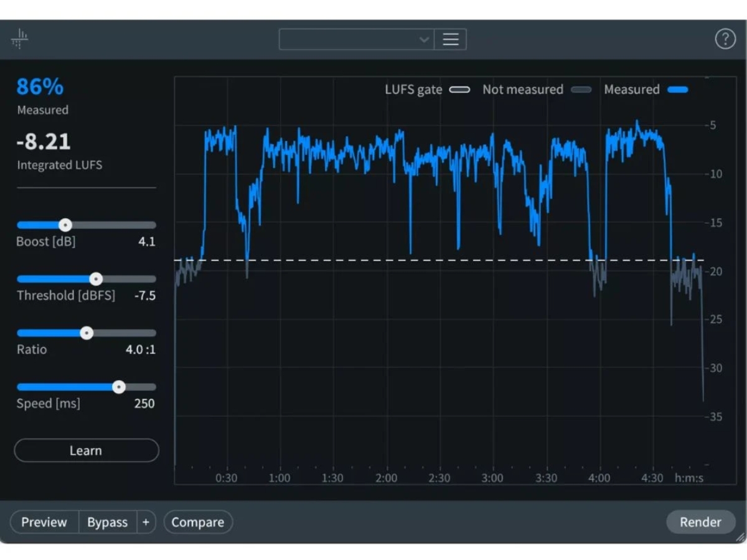Click the plus button beside Bypass
Image resolution: width=747 pixels, height=560 pixels.
[x=146, y=522]
